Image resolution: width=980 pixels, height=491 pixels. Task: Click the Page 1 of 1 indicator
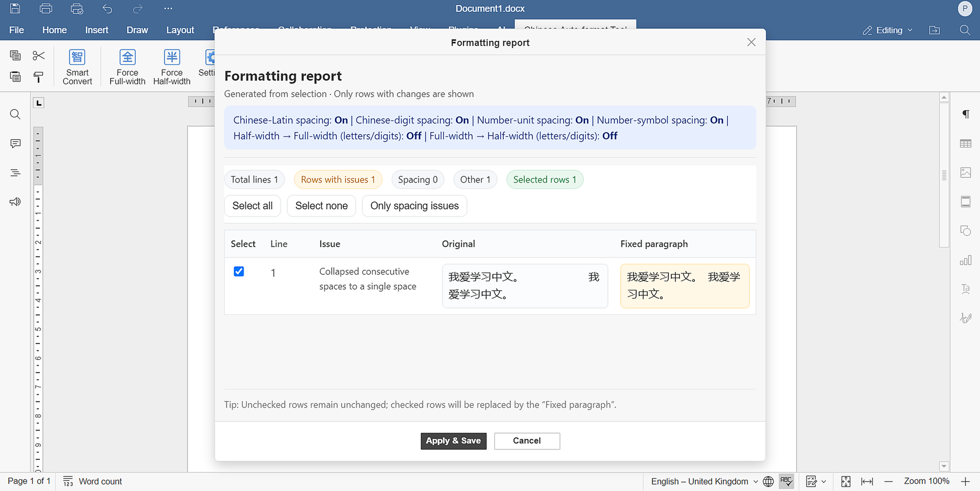pyautogui.click(x=29, y=481)
